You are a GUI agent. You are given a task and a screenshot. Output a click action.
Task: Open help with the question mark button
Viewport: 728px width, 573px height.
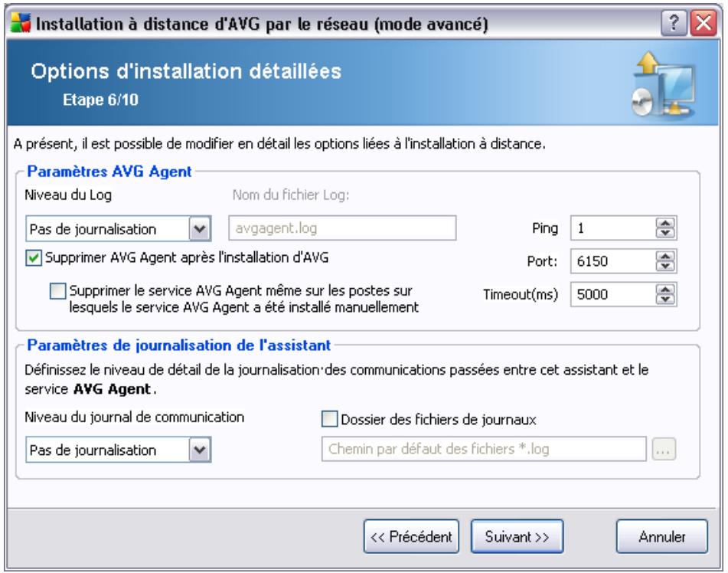coord(674,22)
